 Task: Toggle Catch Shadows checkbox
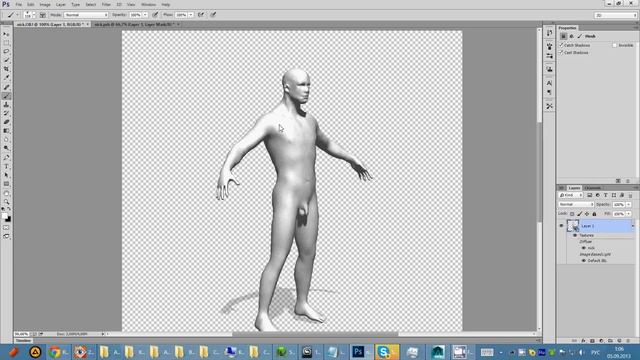tap(562, 45)
